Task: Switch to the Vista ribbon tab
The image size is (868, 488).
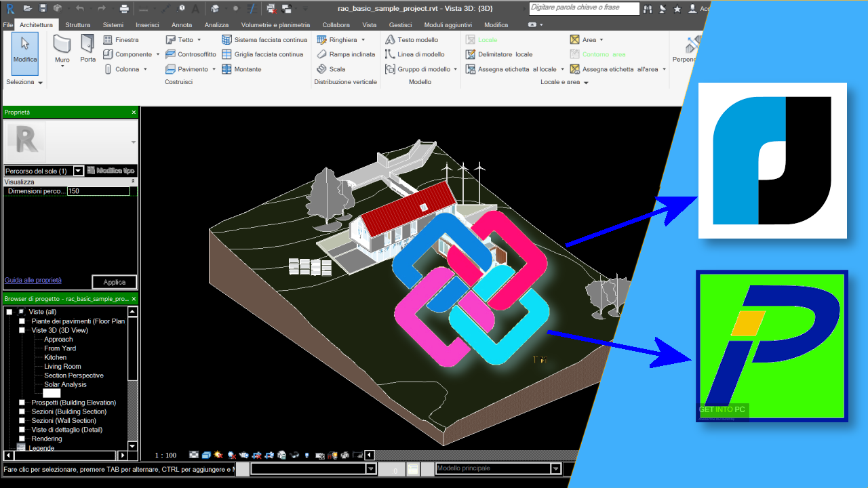Action: 370,24
